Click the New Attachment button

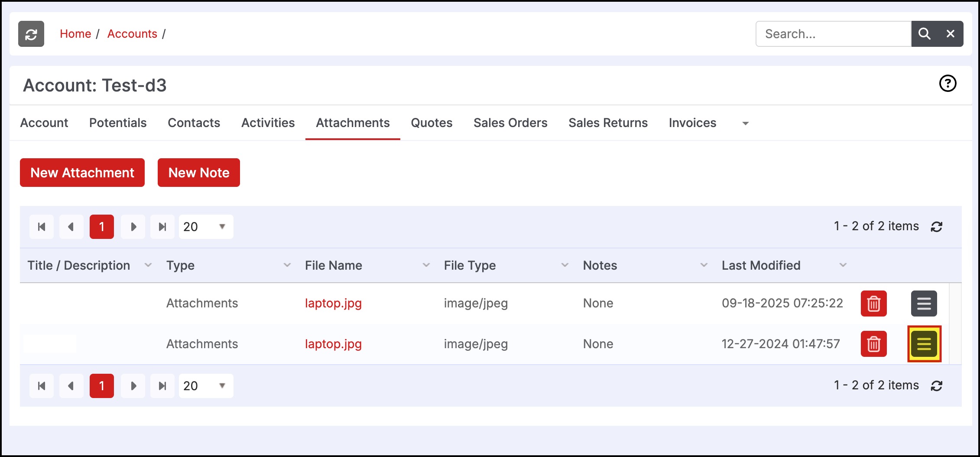(x=82, y=173)
